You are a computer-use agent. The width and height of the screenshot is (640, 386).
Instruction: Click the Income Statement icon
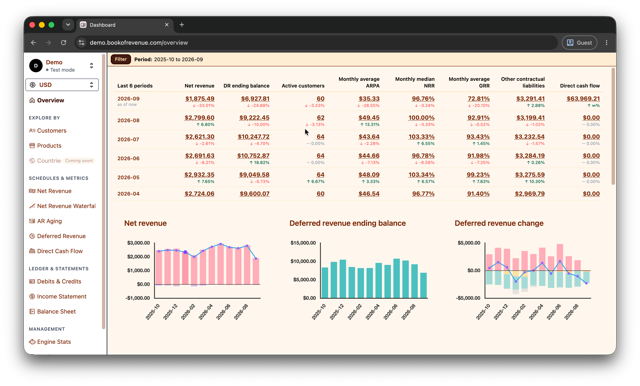click(x=32, y=297)
